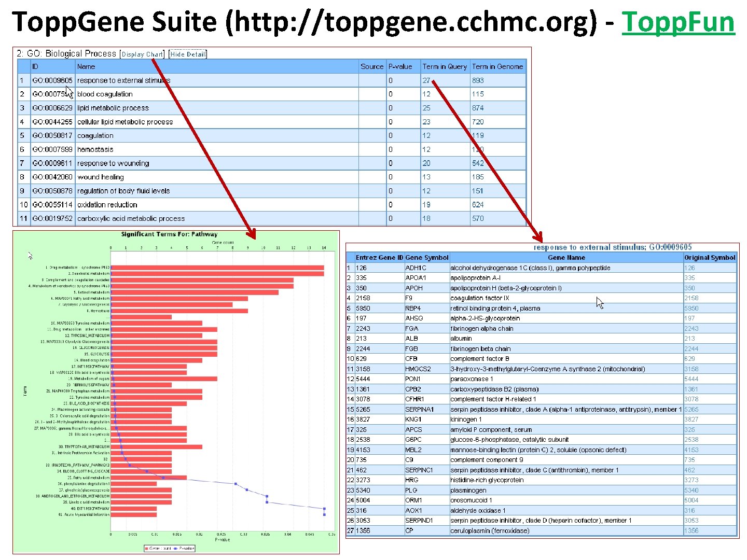Open Term in Query value 13

click(426, 177)
